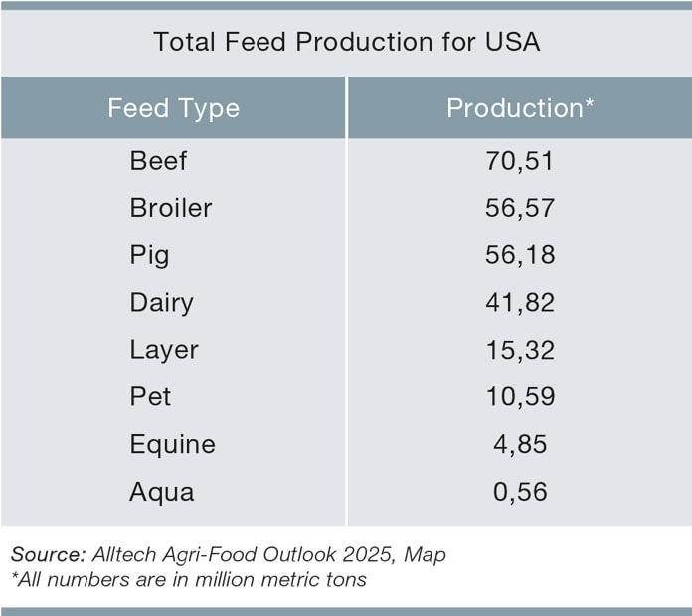Select the Dairy value 41,82
The image size is (692, 616).
point(519,303)
